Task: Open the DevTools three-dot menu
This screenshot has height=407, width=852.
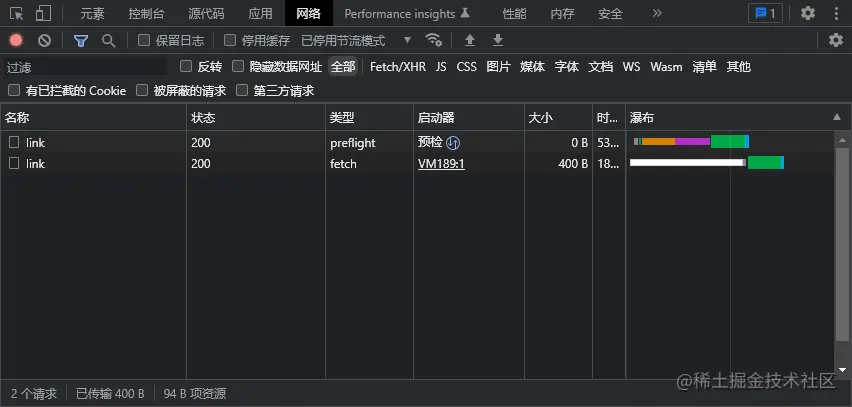Action: coord(836,13)
